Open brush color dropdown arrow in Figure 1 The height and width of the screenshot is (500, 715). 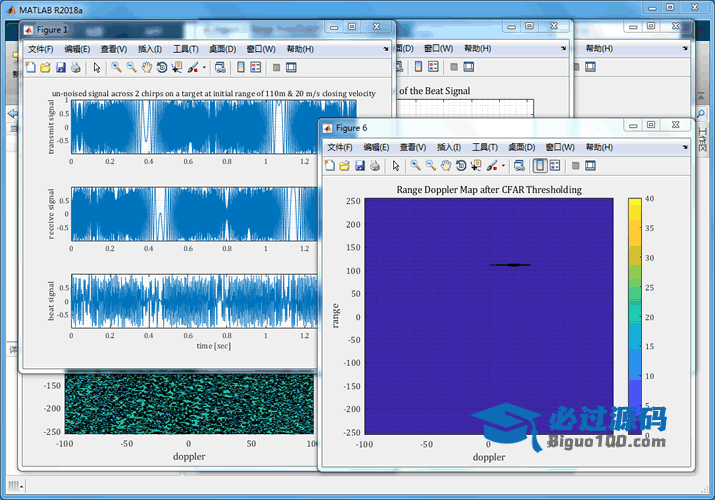tap(204, 67)
